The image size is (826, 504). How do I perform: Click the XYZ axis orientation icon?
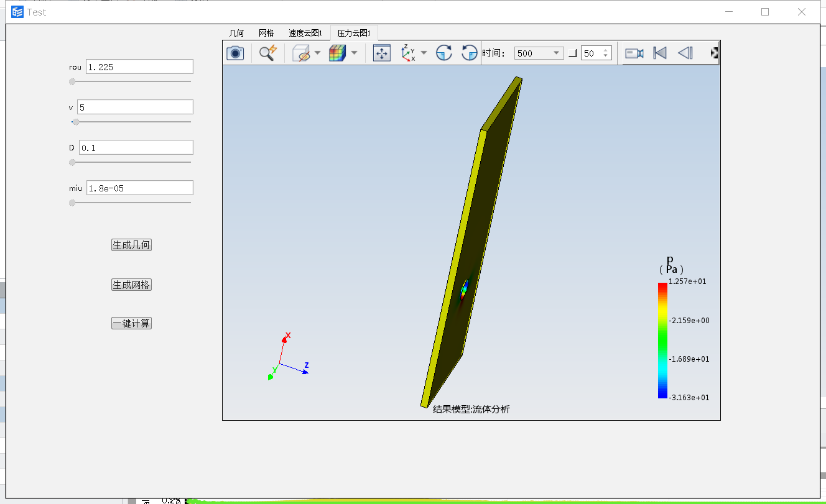coord(408,53)
